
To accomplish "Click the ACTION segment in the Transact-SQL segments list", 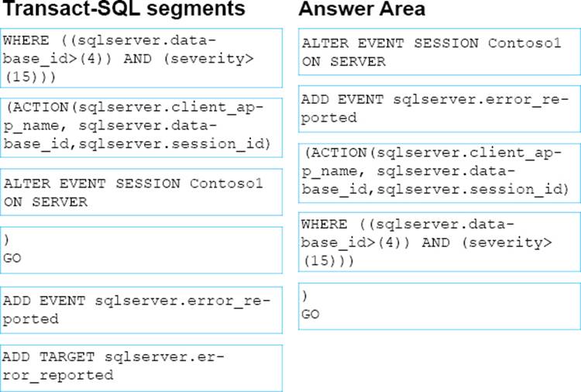I will [141, 125].
